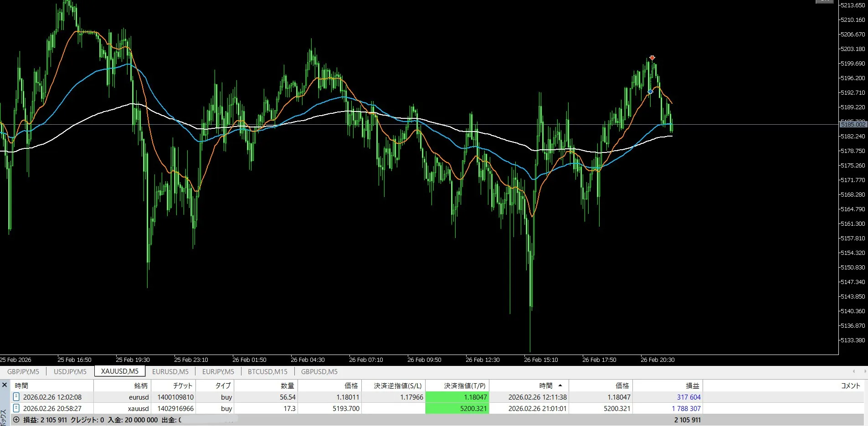868x426 pixels.
Task: Switch to the USDJPY,M5 chart tab
Action: click(70, 371)
